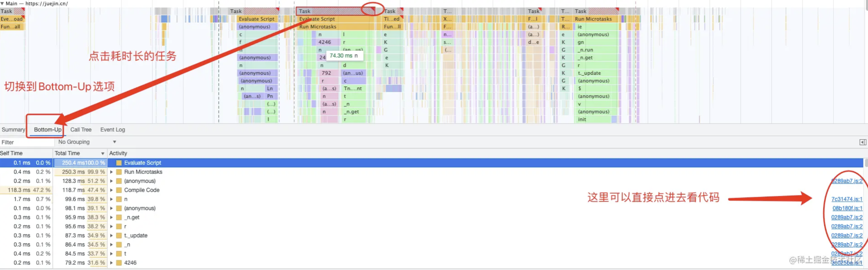Switch to the Call Tree tab
Screen dimensions: 868x270
coord(81,129)
